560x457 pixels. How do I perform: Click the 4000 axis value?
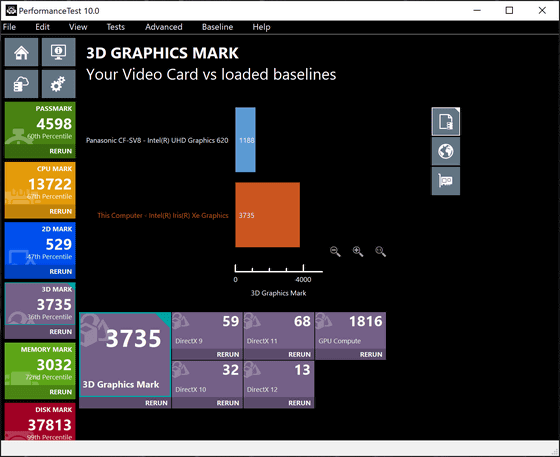coord(303,280)
